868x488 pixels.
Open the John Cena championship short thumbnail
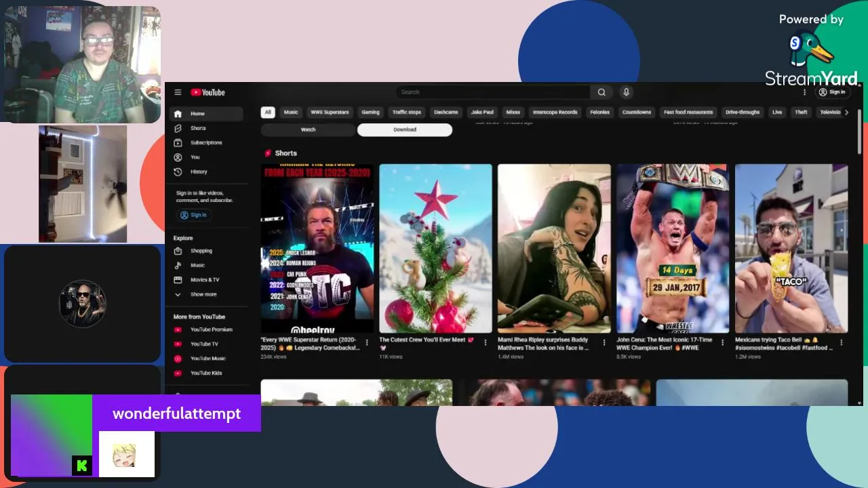coord(673,248)
